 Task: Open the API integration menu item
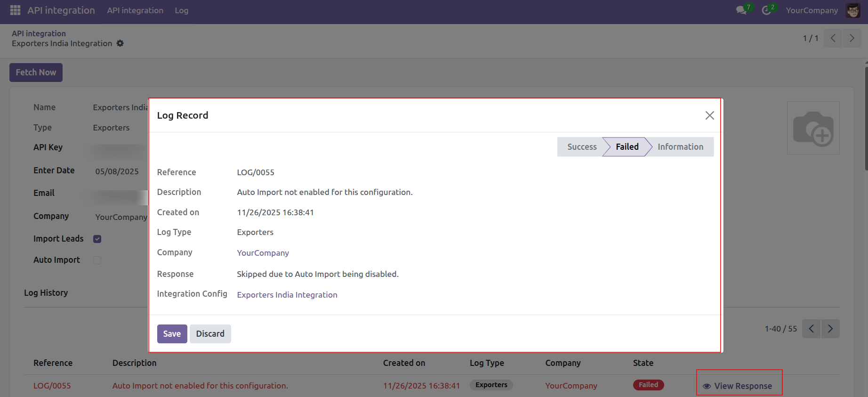135,10
